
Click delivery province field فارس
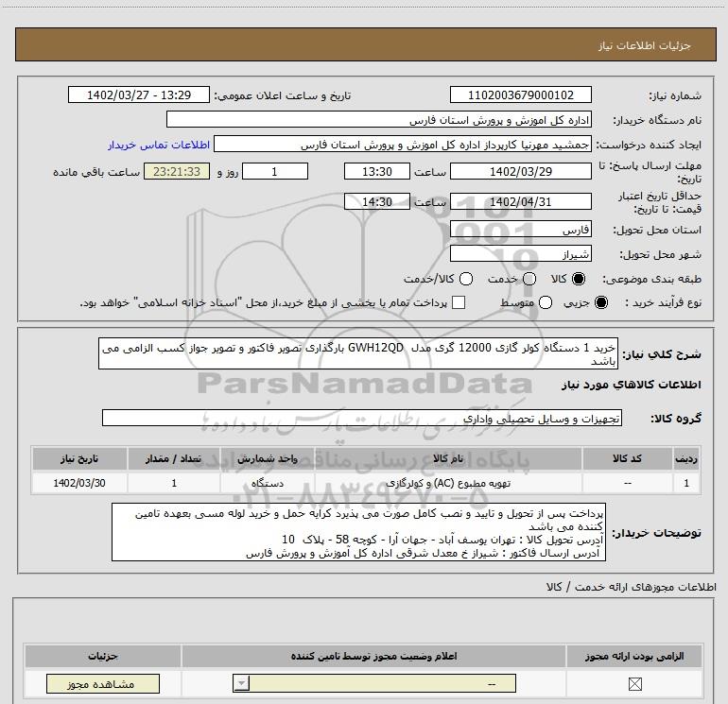point(520,229)
